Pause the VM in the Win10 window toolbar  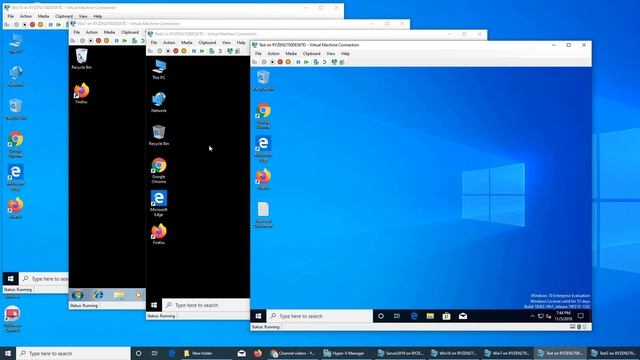coord(51,25)
